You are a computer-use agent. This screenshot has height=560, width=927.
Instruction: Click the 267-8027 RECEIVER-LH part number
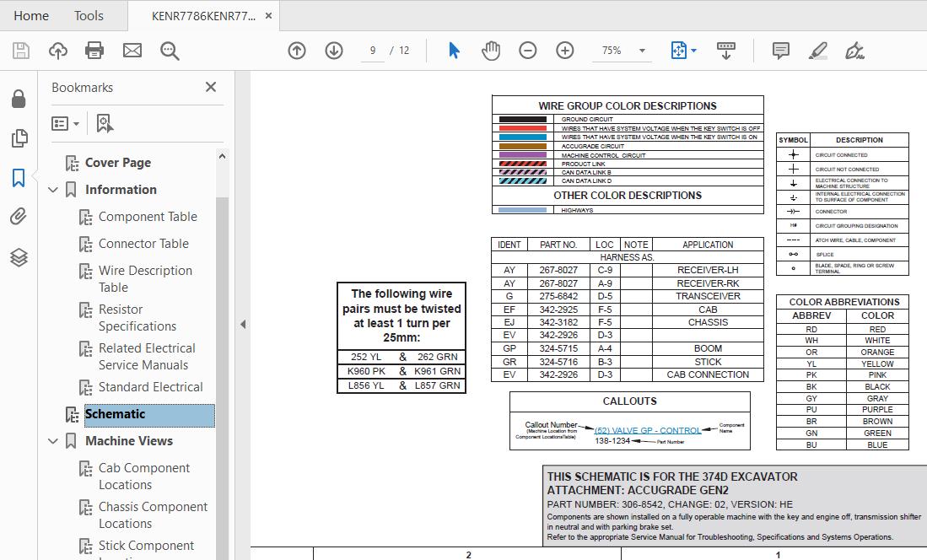click(x=558, y=270)
